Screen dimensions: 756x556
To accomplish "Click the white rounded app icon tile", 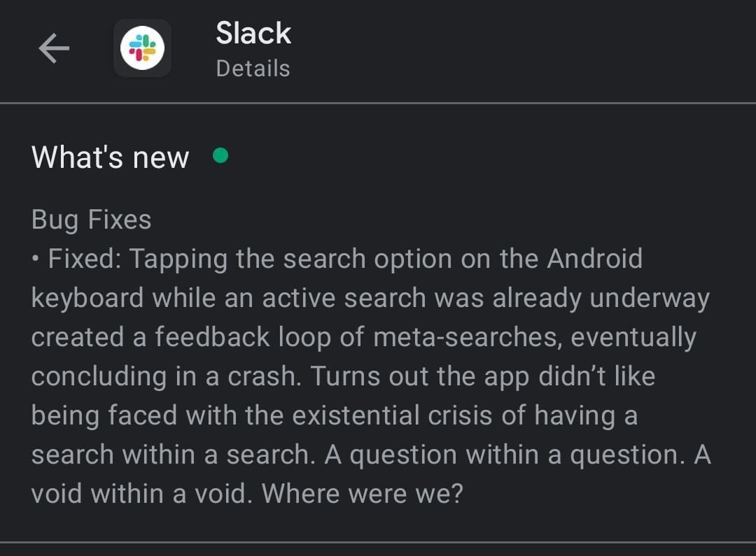I will 142,48.
